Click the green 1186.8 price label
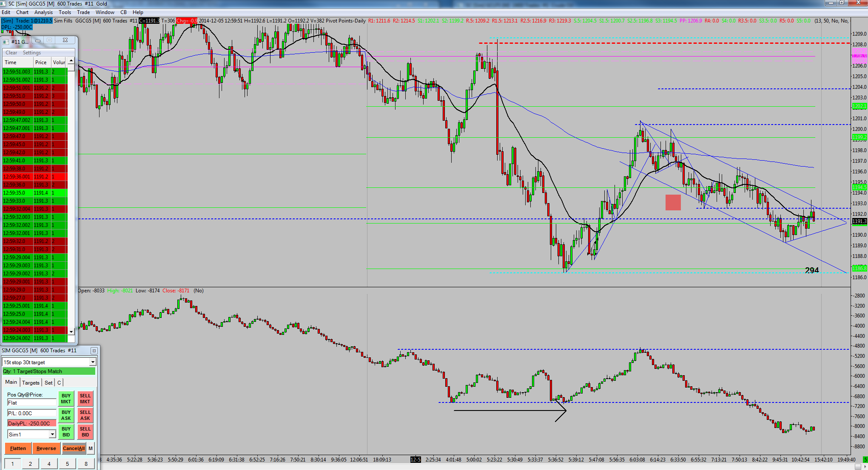This screenshot has height=470, width=868. (x=859, y=269)
